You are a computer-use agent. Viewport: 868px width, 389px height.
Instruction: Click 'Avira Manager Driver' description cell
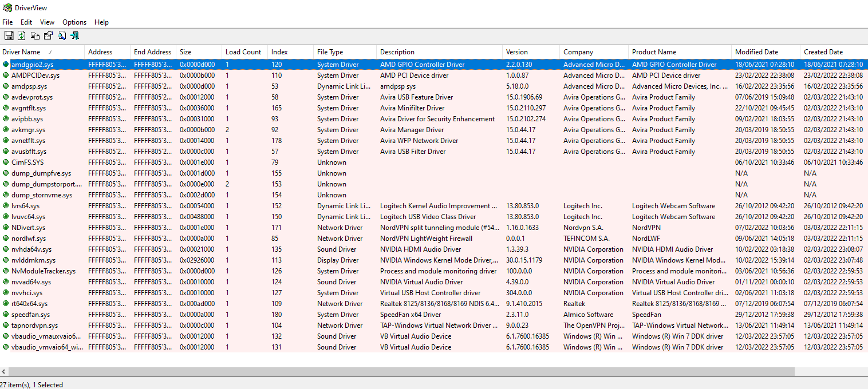tap(412, 130)
